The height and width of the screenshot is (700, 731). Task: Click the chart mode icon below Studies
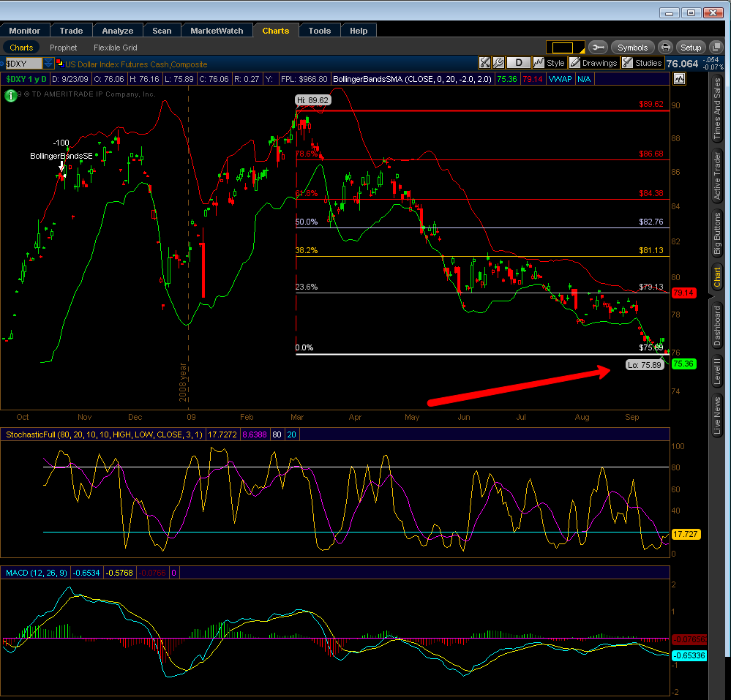(x=680, y=78)
